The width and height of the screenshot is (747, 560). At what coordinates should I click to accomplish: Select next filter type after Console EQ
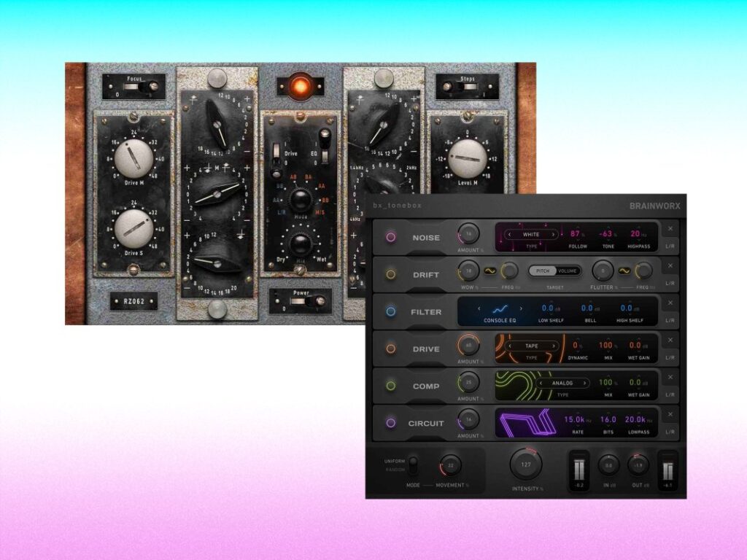click(x=521, y=309)
